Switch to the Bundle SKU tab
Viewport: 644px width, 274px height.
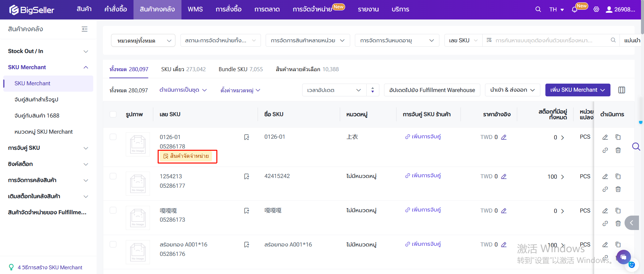point(240,69)
